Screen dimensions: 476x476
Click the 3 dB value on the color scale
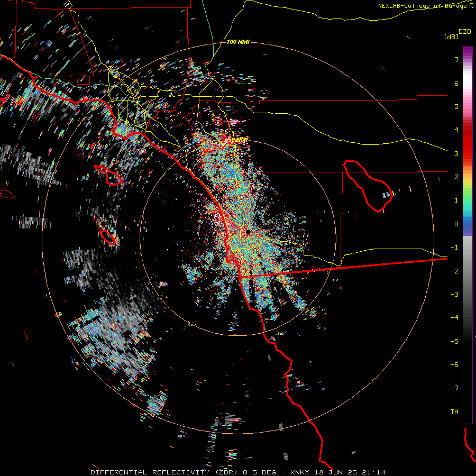click(456, 153)
